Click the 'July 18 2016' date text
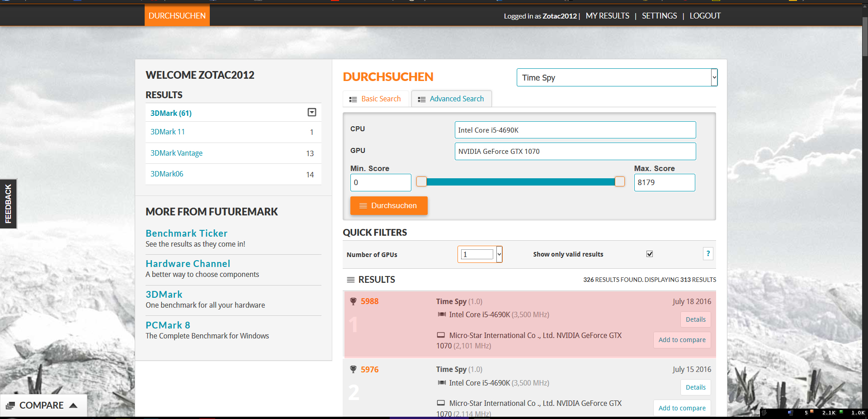This screenshot has width=868, height=419. coord(692,301)
